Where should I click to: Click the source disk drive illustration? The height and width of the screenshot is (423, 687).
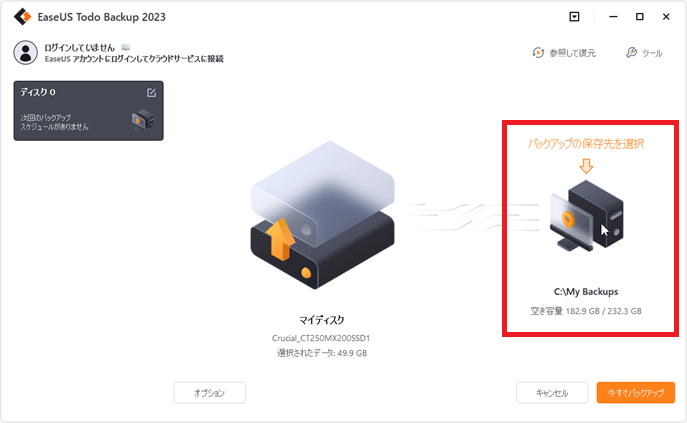coord(322,215)
